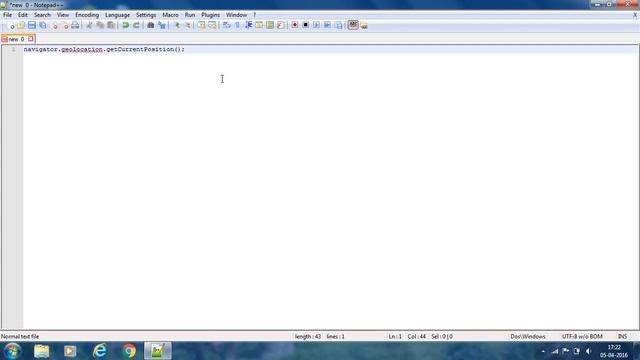Open the Replace dialog from the toolbar

pyautogui.click(x=162, y=25)
